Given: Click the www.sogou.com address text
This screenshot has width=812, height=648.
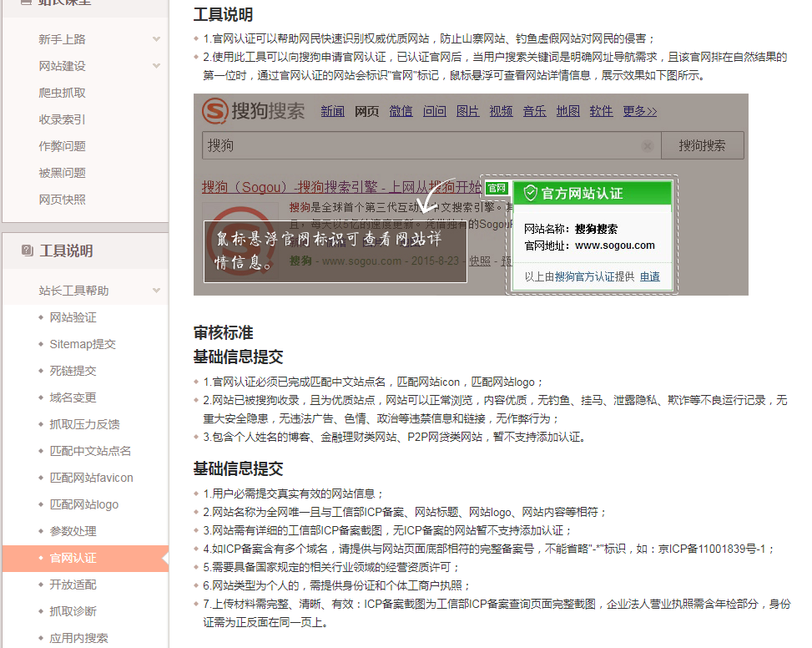Looking at the screenshot, I should coord(615,246).
